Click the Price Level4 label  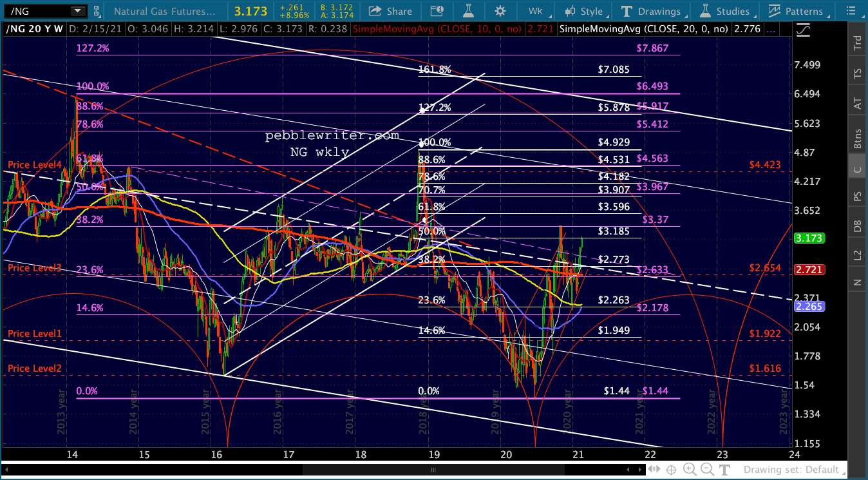pos(35,165)
